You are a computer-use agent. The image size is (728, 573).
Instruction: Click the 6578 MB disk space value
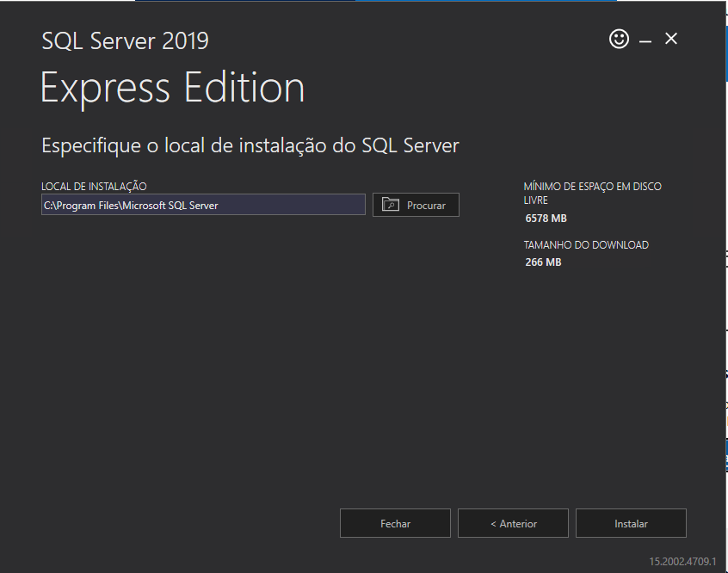point(546,219)
